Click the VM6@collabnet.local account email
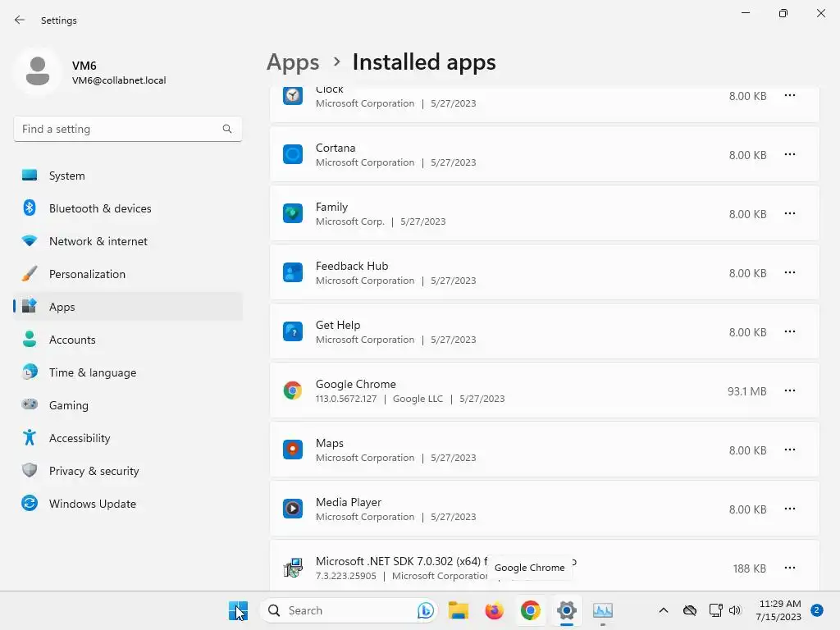Screen dimensions: 840x630 pos(119,80)
